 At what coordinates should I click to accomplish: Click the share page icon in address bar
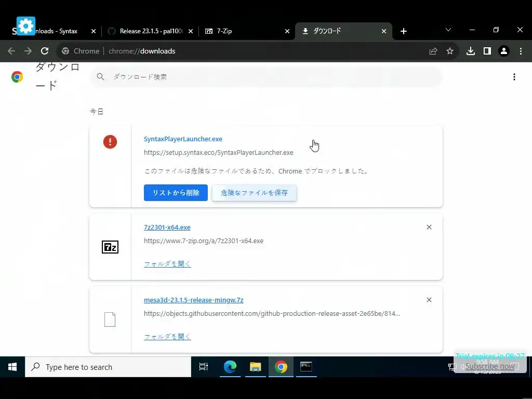point(433,51)
